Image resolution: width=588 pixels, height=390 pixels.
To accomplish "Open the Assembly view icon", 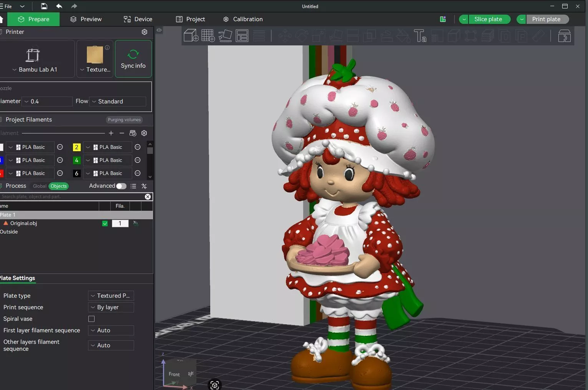I will pyautogui.click(x=564, y=36).
